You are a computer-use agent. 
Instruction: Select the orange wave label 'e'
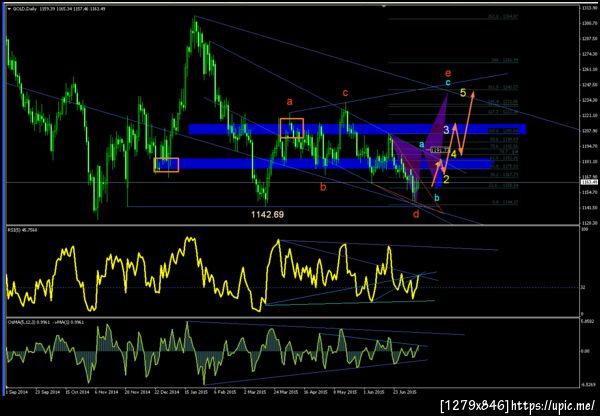coord(448,73)
